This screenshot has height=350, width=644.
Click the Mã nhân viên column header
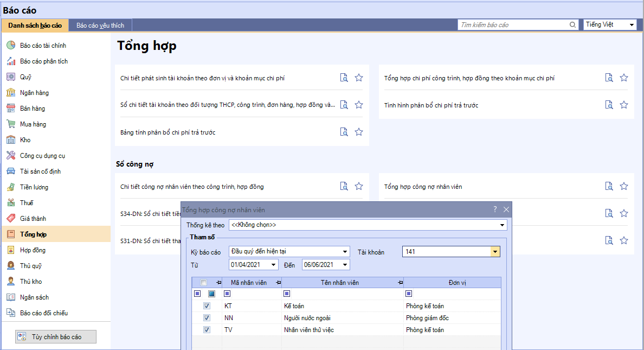[249, 283]
